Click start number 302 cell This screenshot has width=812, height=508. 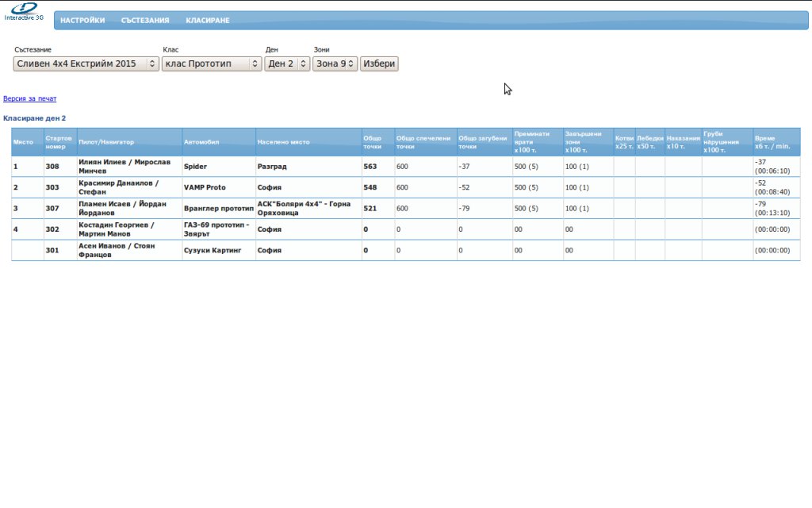point(53,229)
